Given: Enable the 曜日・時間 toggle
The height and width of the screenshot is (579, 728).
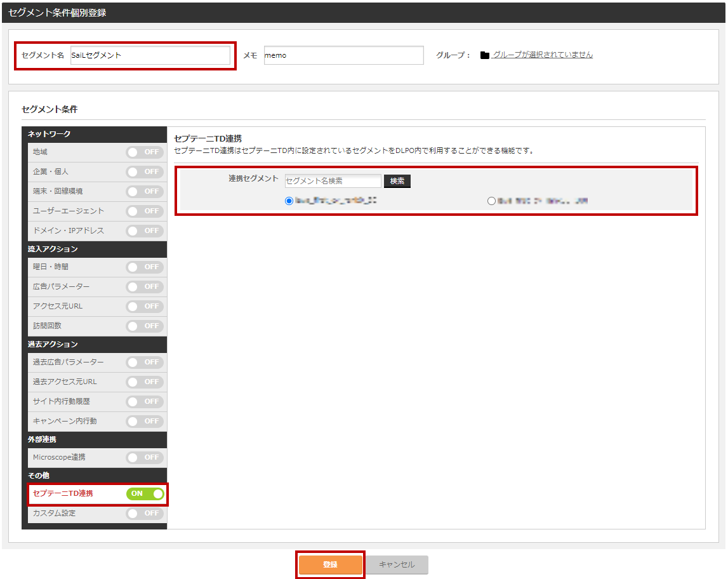Looking at the screenshot, I should pyautogui.click(x=145, y=267).
